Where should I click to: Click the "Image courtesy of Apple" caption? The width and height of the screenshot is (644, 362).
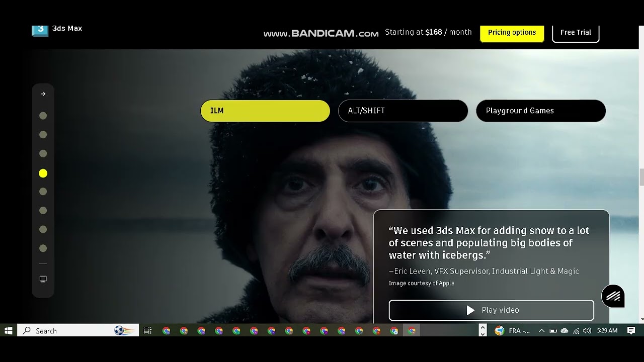point(422,284)
